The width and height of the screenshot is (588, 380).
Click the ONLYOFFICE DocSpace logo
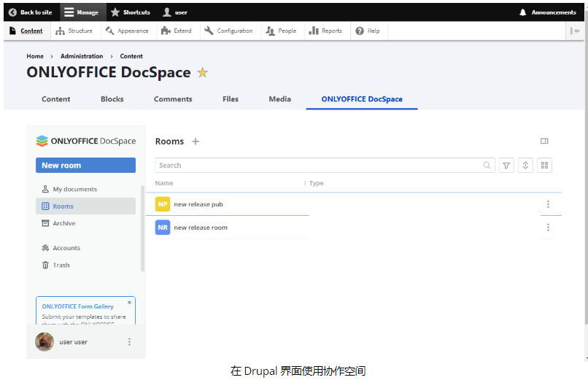click(86, 141)
